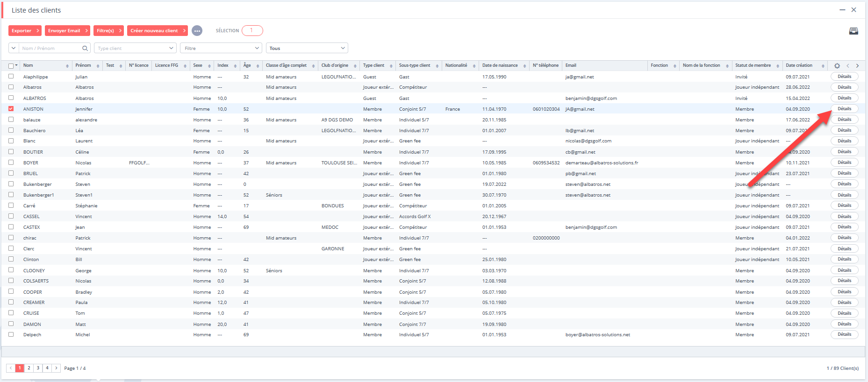This screenshot has width=868, height=382.
Task: Open the more options ellipsis button
Action: [x=197, y=31]
